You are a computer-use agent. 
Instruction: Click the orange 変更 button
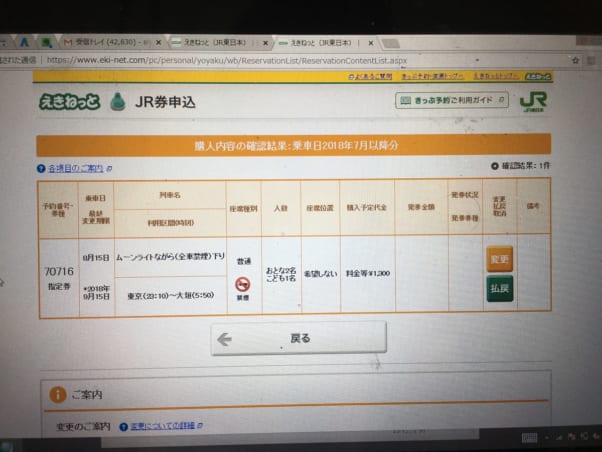click(499, 259)
